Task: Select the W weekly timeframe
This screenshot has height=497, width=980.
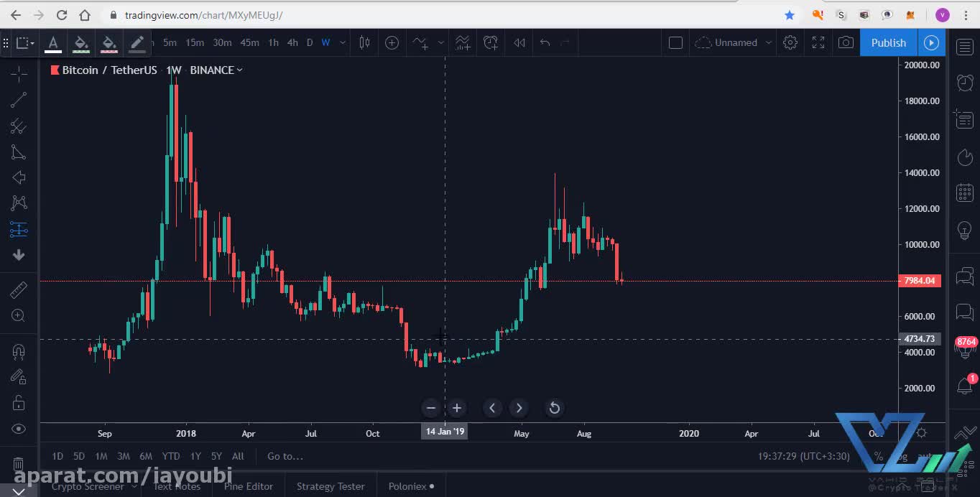Action: tap(325, 42)
